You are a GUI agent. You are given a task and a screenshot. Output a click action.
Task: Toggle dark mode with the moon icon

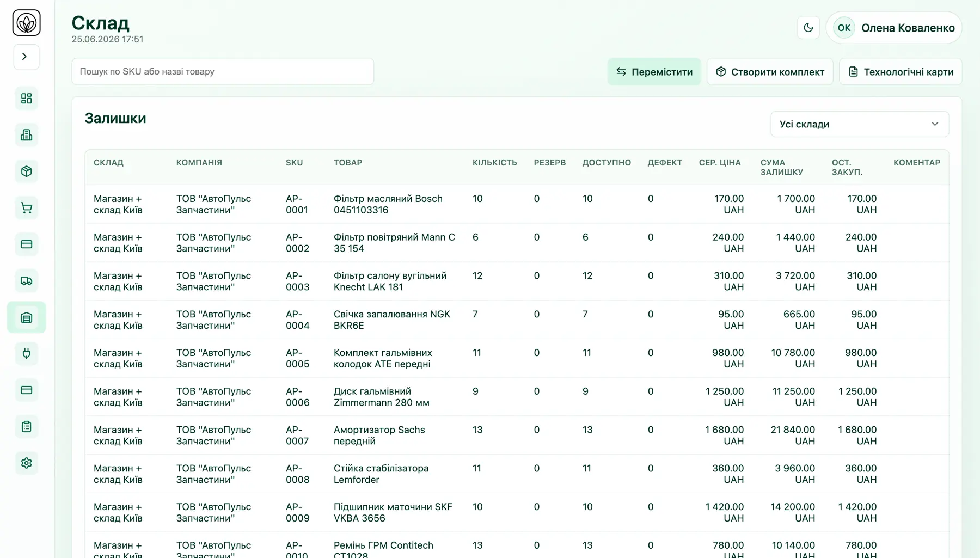pos(808,28)
